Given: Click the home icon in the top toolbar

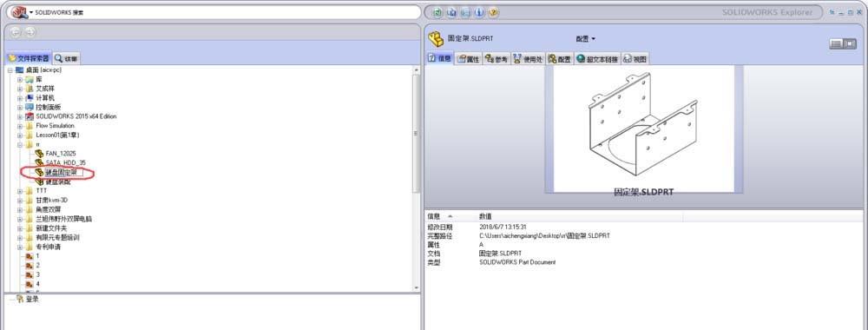Looking at the screenshot, I should (x=451, y=12).
